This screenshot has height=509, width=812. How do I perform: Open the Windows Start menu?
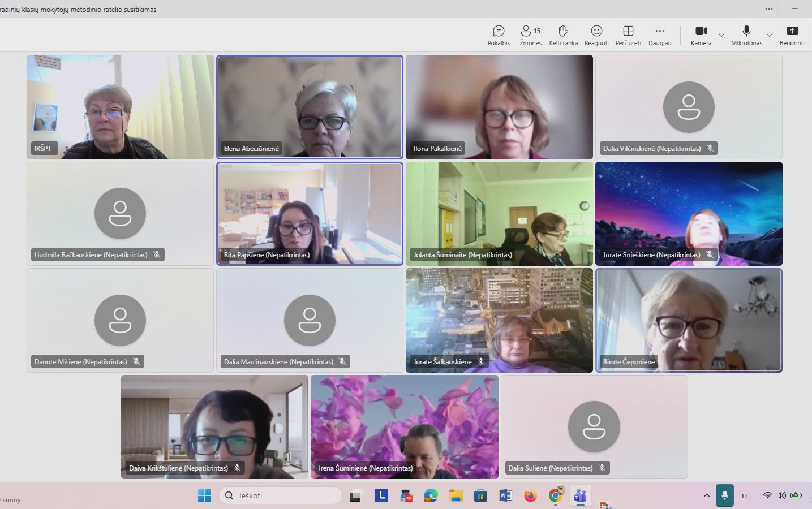pos(204,496)
